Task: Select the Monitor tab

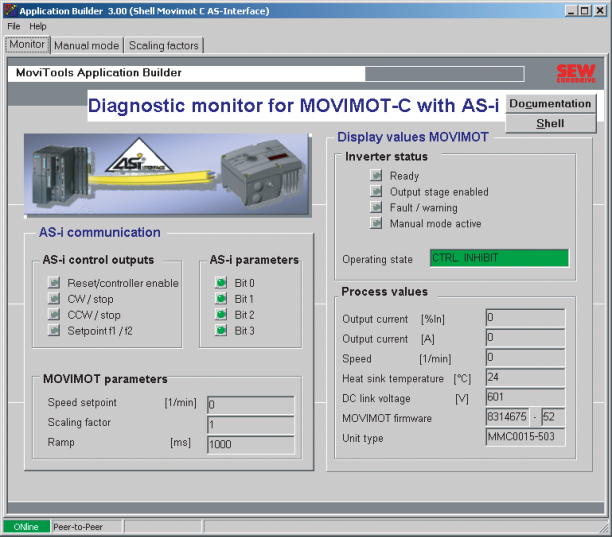Action: [27, 44]
